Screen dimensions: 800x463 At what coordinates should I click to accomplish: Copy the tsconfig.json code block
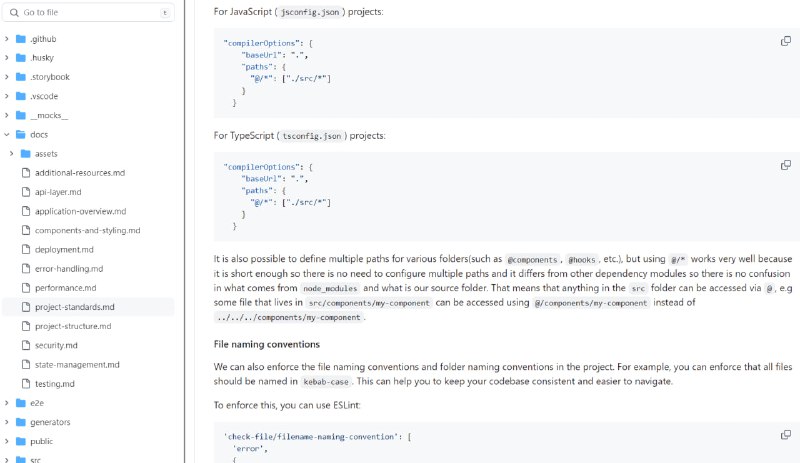point(785,165)
